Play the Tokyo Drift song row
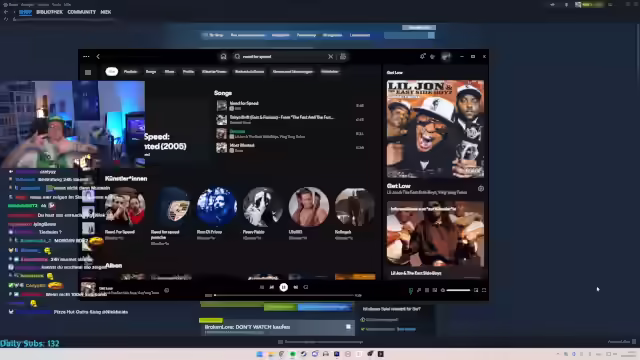Image resolution: width=640 pixels, height=360 pixels. point(290,119)
